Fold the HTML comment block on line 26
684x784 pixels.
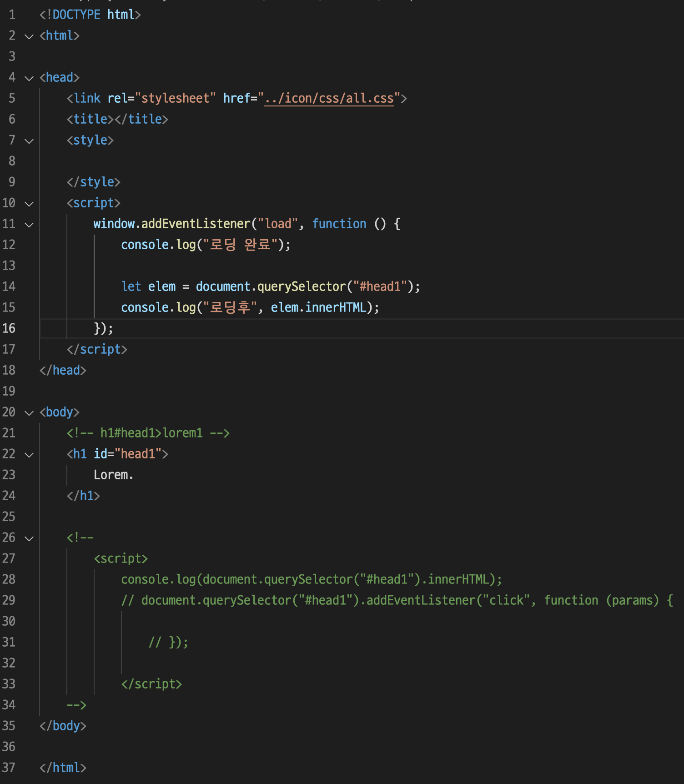pos(29,538)
